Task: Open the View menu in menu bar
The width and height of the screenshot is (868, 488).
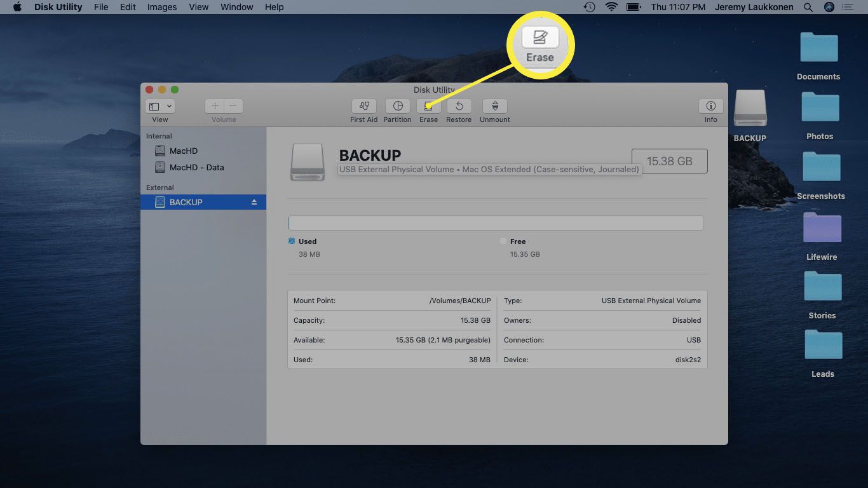Action: pos(198,7)
